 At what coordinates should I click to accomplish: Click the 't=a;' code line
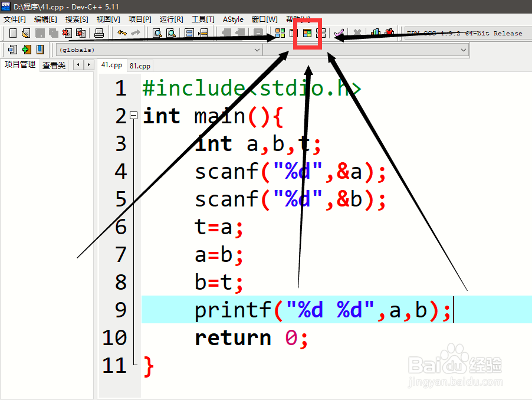(x=219, y=227)
